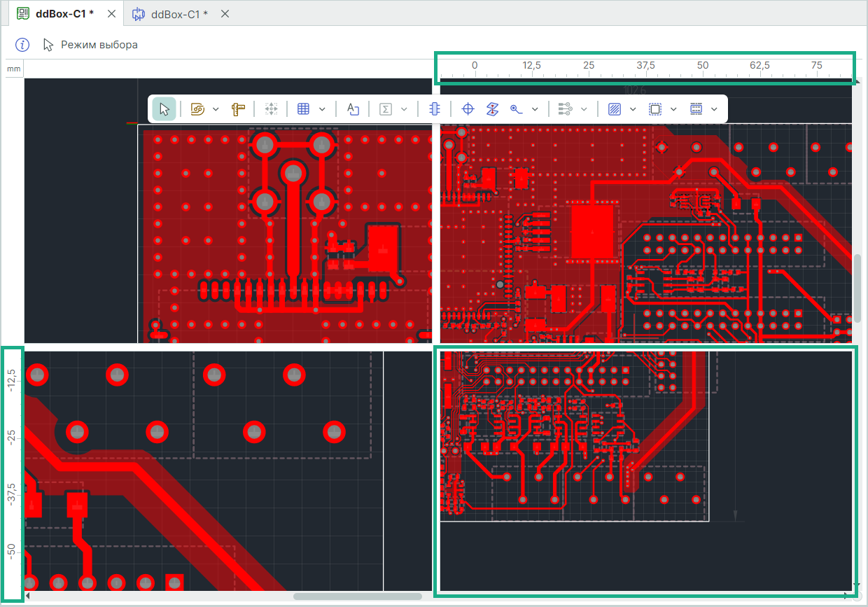This screenshot has width=868, height=607.
Task: Activate the track routing tool
Action: pyautogui.click(x=197, y=109)
